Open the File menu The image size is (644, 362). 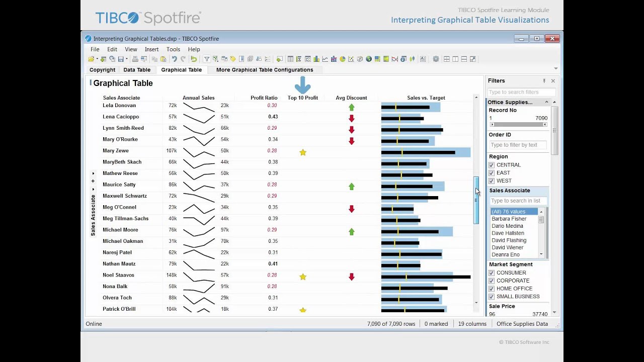pyautogui.click(x=95, y=49)
